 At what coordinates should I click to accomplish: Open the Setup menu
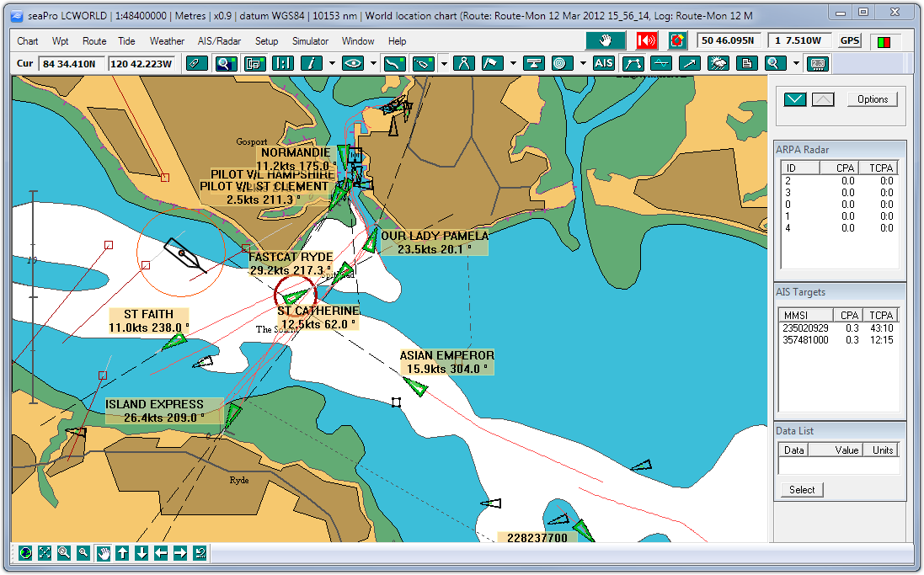(x=266, y=41)
